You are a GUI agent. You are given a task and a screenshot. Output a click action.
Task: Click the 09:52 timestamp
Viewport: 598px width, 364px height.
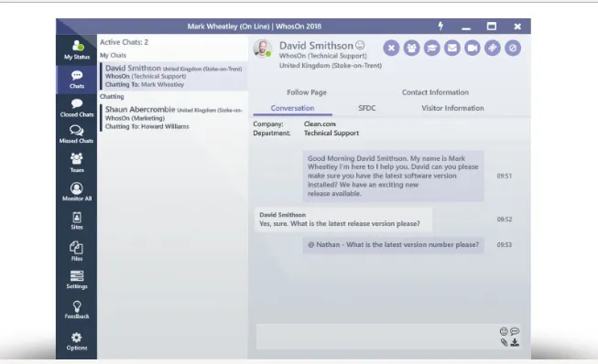pos(505,219)
